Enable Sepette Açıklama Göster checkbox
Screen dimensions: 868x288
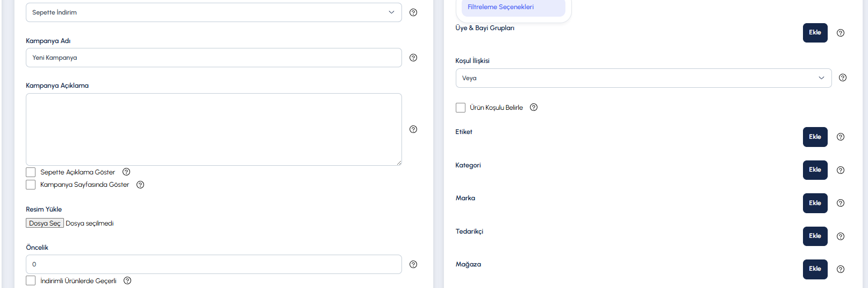point(31,172)
